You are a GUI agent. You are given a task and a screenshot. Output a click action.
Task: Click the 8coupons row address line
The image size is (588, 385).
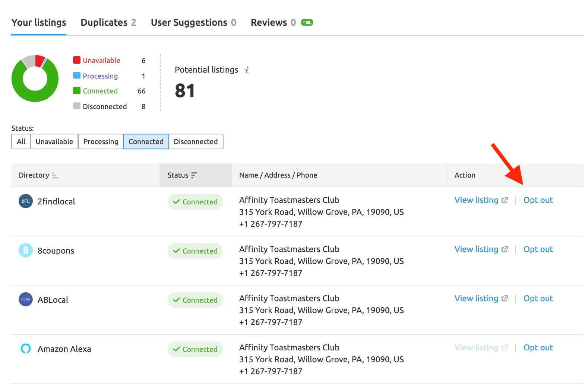click(322, 261)
